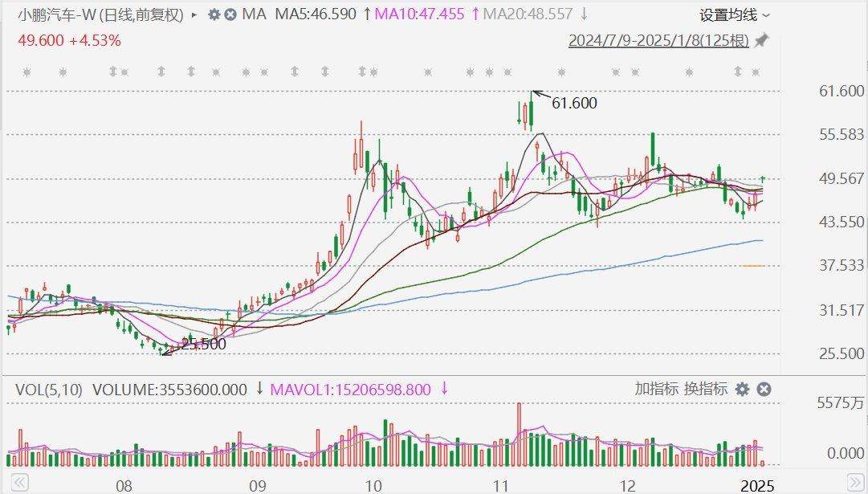
Task: Click the MA5:46.590 value
Action: 316,14
